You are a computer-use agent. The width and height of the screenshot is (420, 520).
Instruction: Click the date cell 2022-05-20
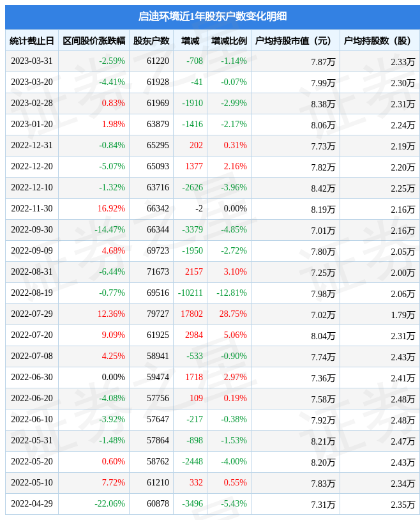(x=32, y=461)
